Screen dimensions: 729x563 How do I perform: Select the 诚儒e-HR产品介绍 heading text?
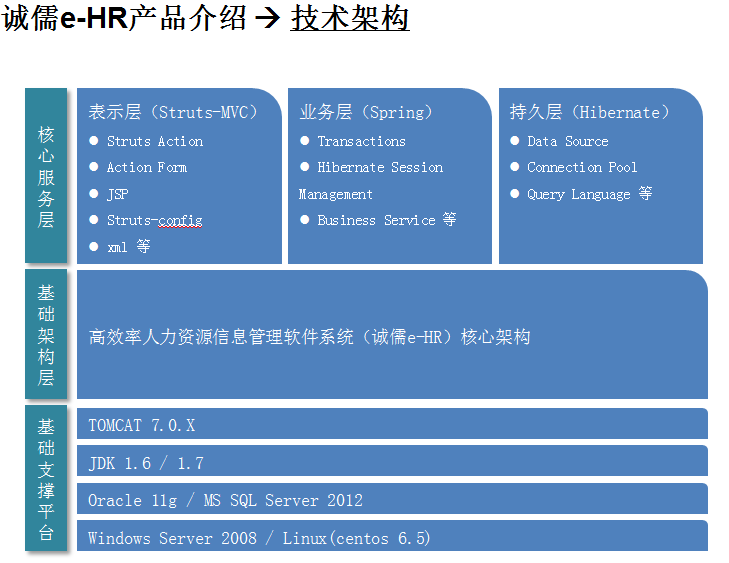point(124,19)
